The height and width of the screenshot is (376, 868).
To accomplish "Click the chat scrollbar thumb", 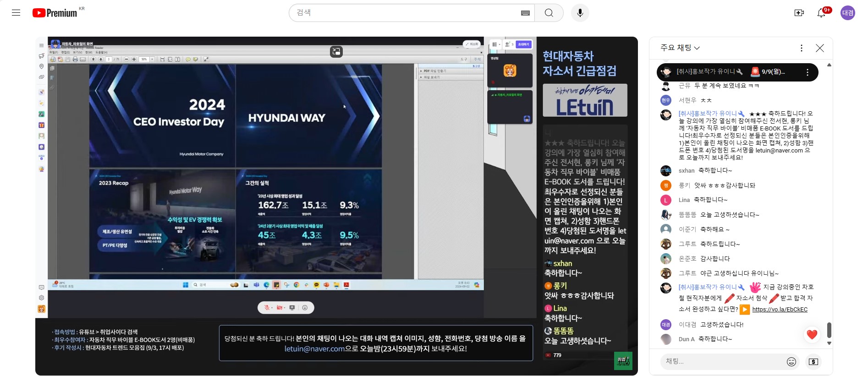I will click(x=829, y=329).
